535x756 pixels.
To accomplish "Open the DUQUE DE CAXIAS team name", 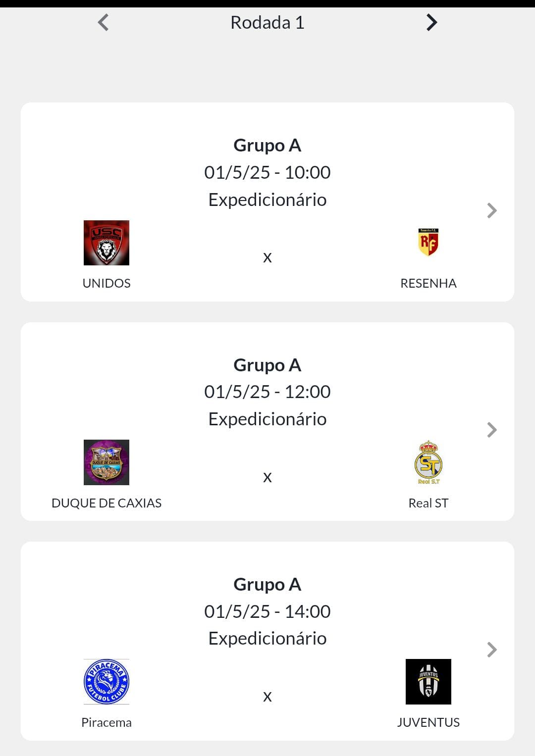I will [x=107, y=503].
